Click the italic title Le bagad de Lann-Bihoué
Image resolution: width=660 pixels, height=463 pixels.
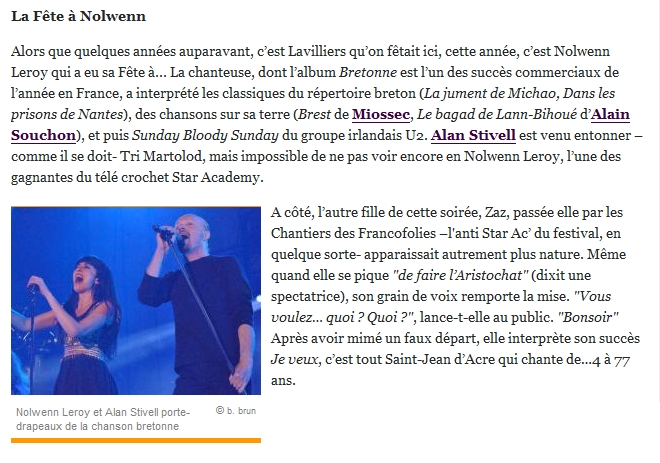pos(497,114)
